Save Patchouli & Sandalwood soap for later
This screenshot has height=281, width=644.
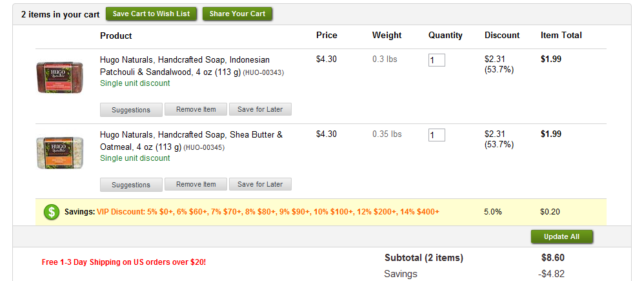coord(260,109)
